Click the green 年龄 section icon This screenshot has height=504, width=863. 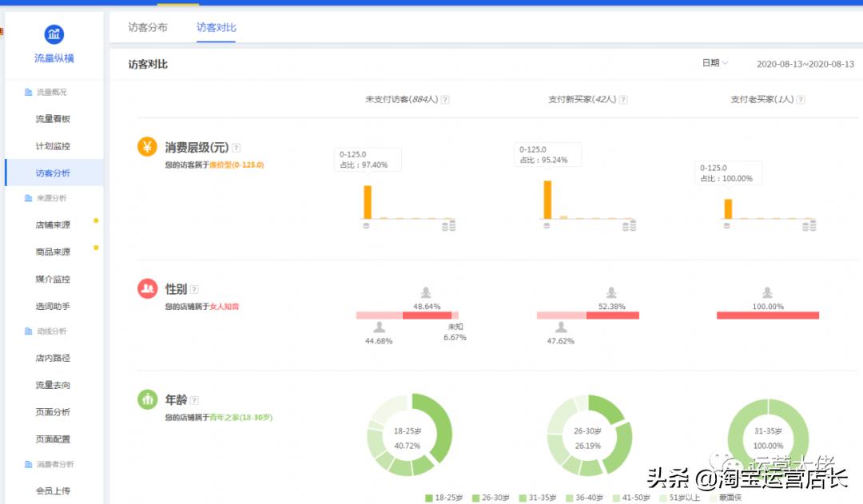click(146, 399)
